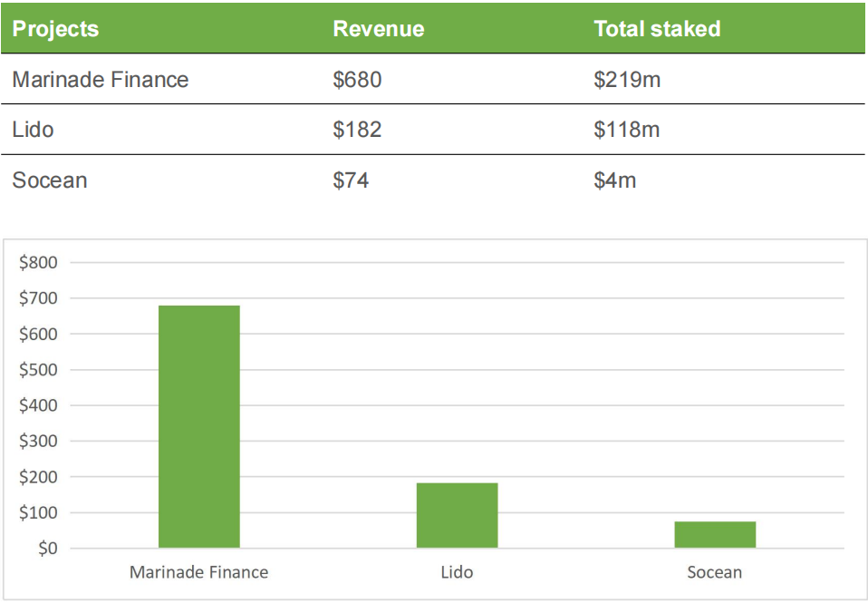Click the Marinade Finance chart axis label
The width and height of the screenshot is (868, 603).
(199, 572)
